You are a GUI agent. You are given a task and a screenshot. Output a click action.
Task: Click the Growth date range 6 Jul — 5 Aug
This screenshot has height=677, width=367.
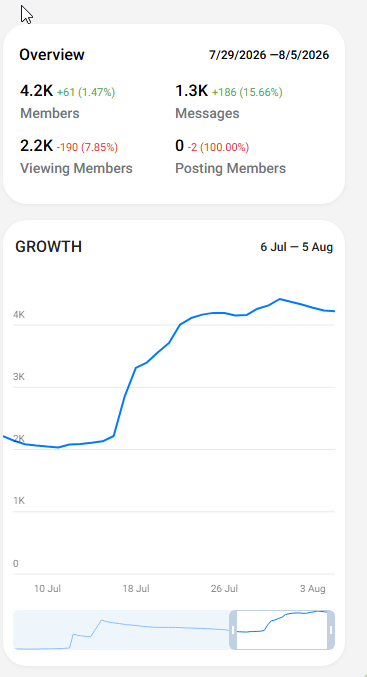click(297, 247)
